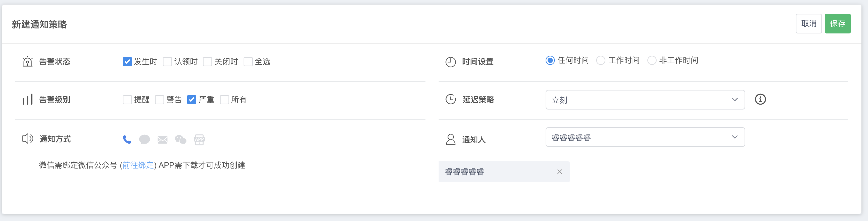This screenshot has height=221, width=868.
Task: Select the phone call notification icon
Action: (x=127, y=139)
